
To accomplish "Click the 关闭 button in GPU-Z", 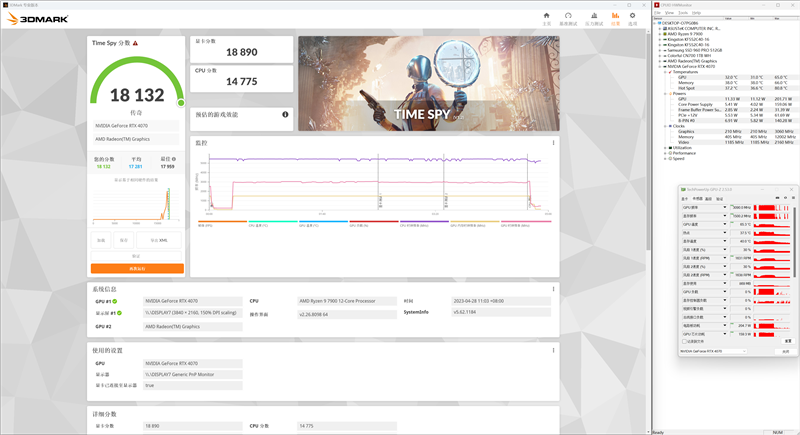I will [785, 351].
